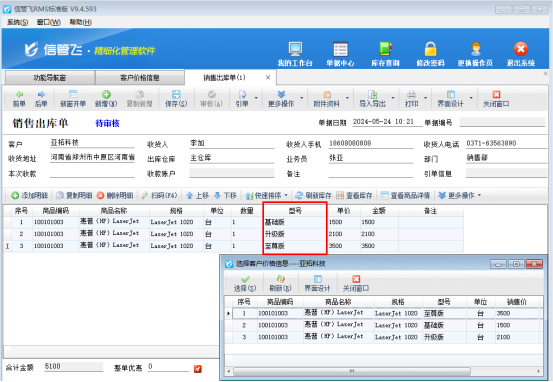Click 选择 checkmark in price dialog
This screenshot has height=382, width=553.
click(245, 279)
